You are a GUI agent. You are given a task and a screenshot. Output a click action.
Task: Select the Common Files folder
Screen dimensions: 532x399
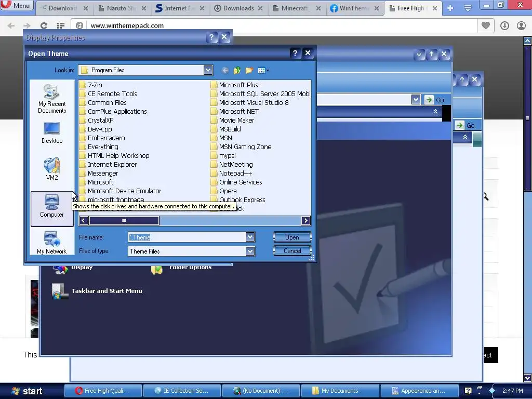pyautogui.click(x=103, y=102)
